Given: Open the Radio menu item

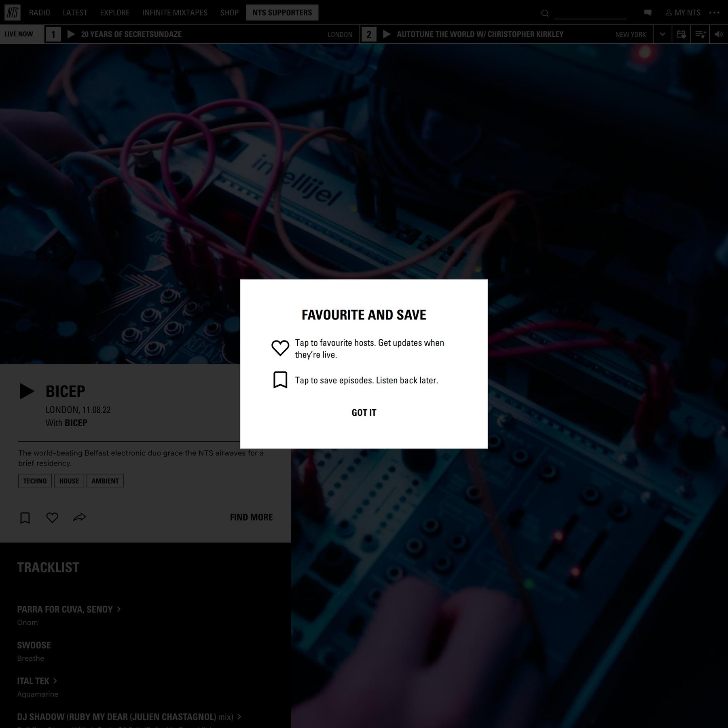Looking at the screenshot, I should [x=40, y=13].
